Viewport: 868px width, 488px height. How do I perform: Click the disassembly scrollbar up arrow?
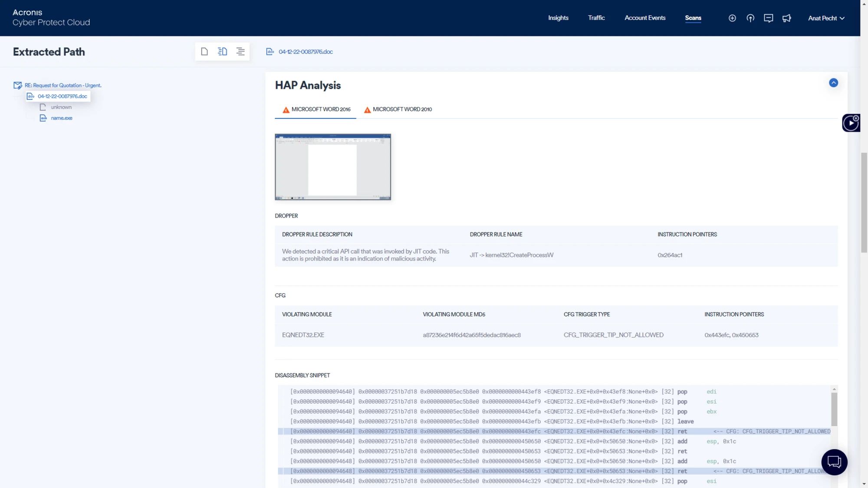click(834, 389)
